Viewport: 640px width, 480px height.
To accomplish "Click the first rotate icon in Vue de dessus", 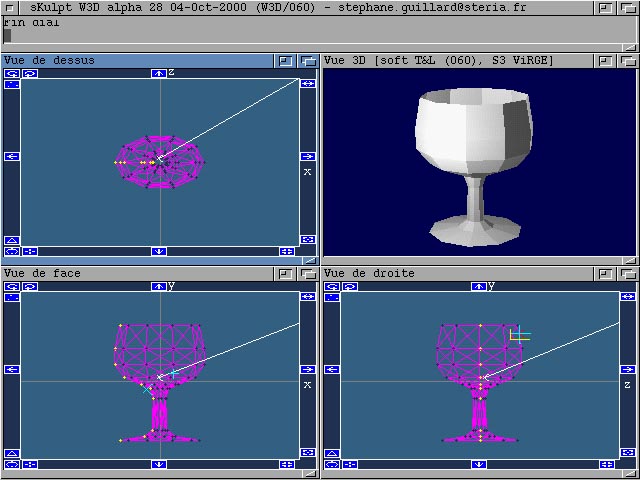I will point(12,73).
